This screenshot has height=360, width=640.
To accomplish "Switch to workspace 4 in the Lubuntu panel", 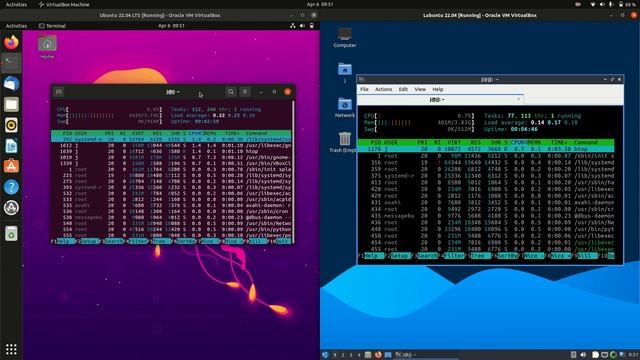I will pyautogui.click(x=359, y=355).
